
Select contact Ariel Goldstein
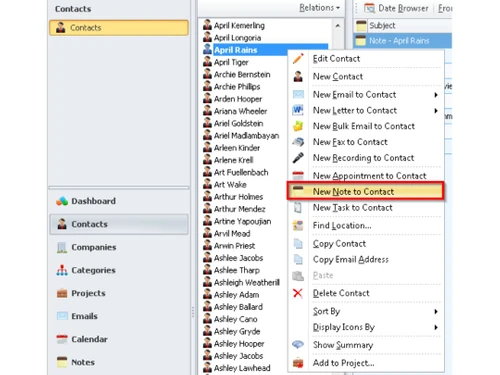(238, 123)
